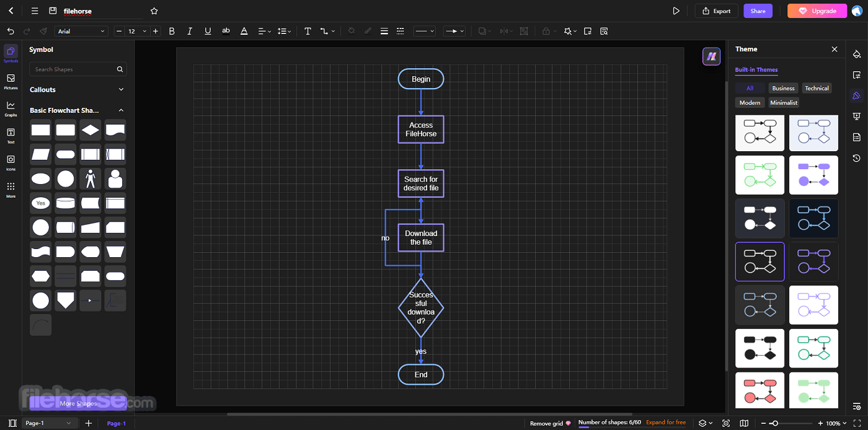This screenshot has height=430, width=868.
Task: Adjust the zoom slider handle
Action: point(774,423)
